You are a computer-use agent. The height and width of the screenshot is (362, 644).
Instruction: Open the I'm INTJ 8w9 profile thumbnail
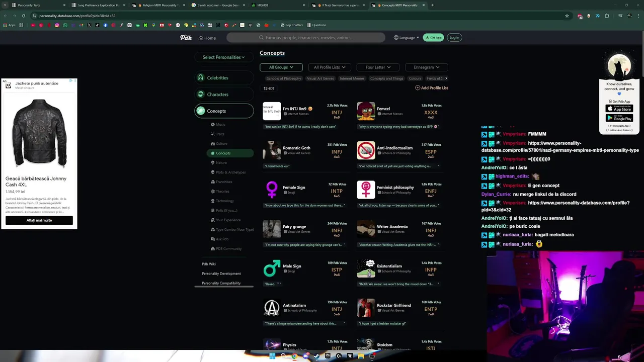click(272, 111)
